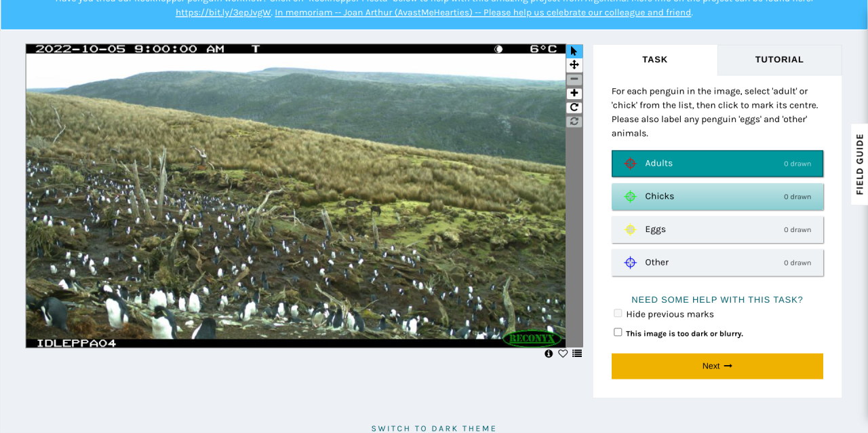Select the pointer annotate tool
This screenshot has height=433, width=868.
pos(574,51)
